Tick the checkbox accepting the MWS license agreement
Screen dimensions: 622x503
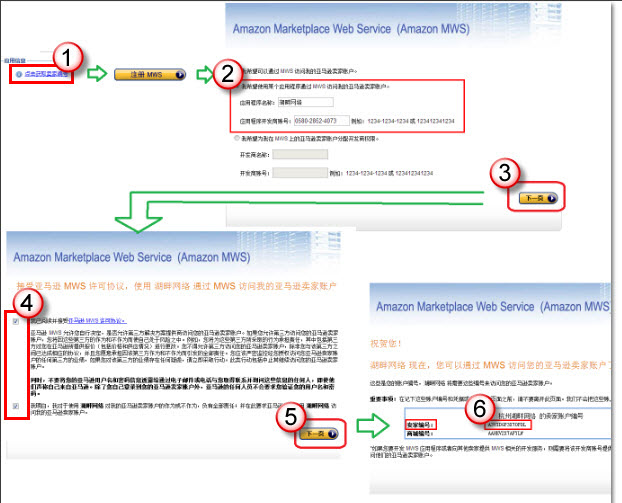(16, 321)
